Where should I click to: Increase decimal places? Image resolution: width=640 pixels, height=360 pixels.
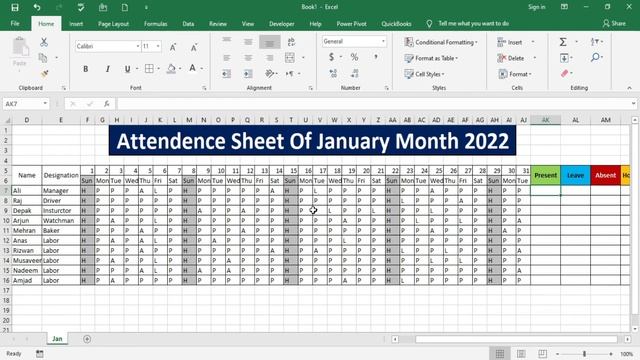[x=333, y=73]
